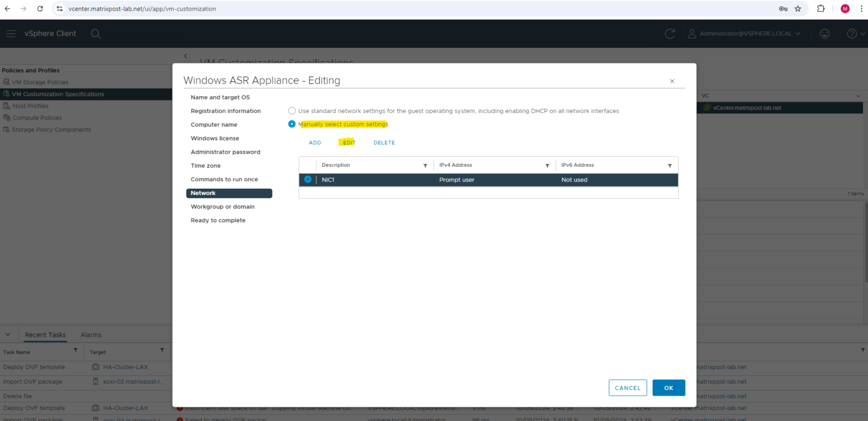868x421 pixels.
Task: Switch to the Alarms tab
Action: coord(90,335)
